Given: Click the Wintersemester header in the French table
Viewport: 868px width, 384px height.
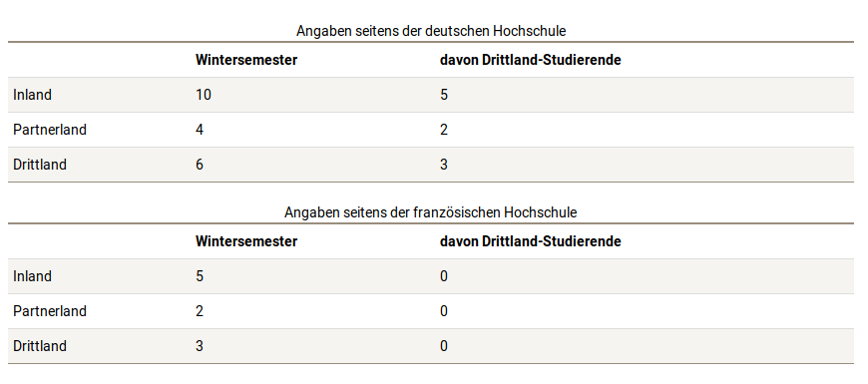Looking at the screenshot, I should [246, 241].
